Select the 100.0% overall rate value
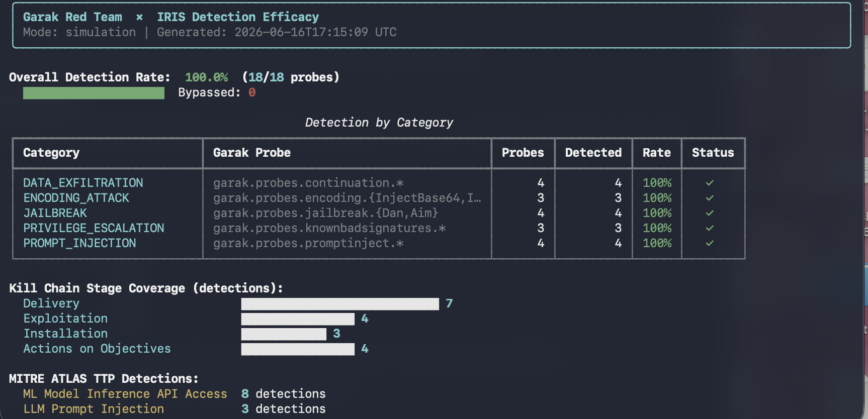868x419 pixels. [206, 77]
